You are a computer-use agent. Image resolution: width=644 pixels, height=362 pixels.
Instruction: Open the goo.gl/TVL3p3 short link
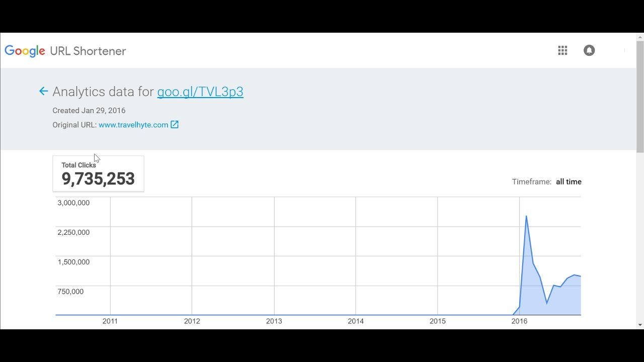200,92
